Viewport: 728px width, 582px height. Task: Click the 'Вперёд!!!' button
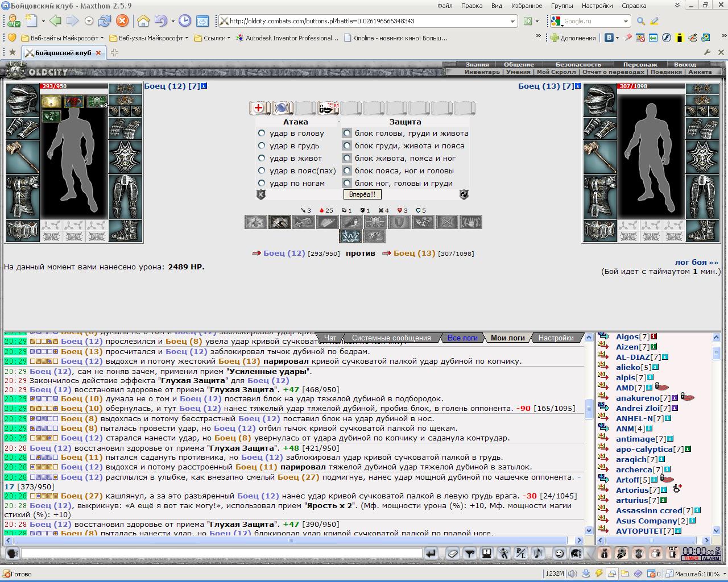(362, 194)
